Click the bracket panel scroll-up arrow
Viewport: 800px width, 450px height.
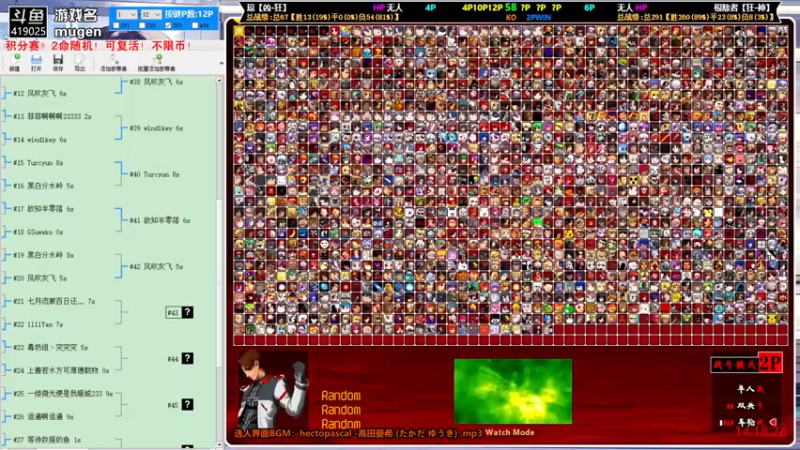coord(219,80)
